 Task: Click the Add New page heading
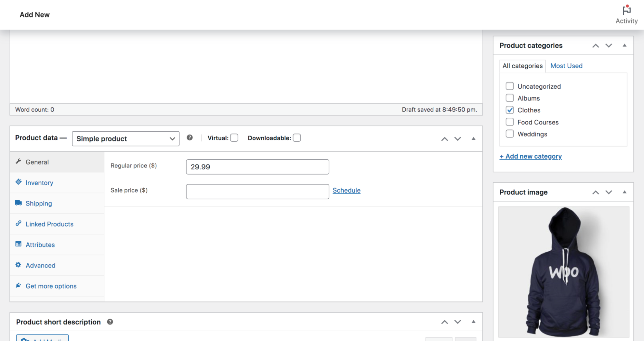click(34, 15)
